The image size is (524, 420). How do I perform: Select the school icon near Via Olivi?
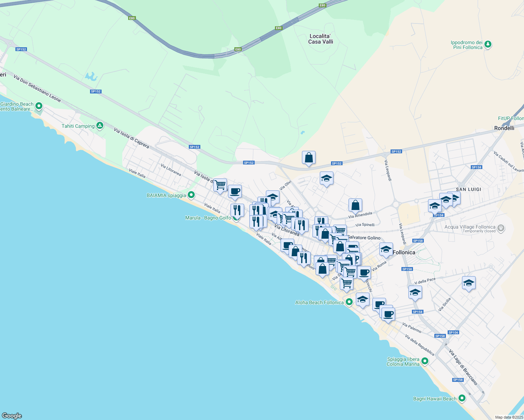pos(326,179)
